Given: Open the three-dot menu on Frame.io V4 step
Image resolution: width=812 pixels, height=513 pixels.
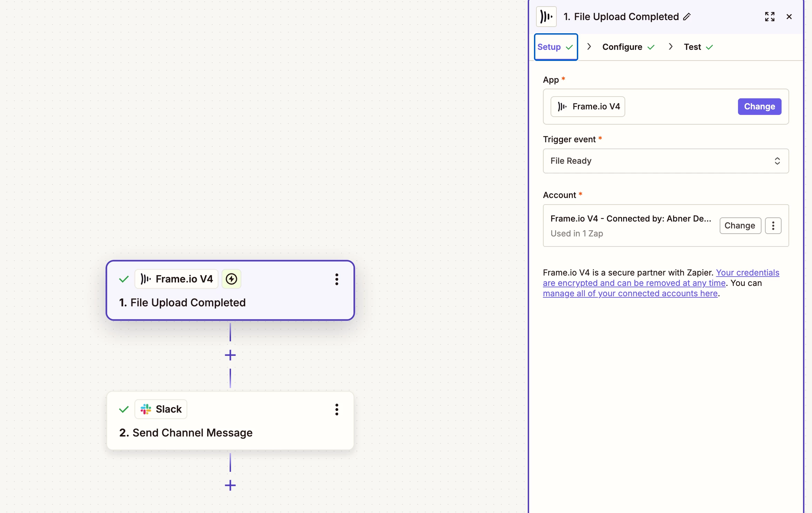Looking at the screenshot, I should (336, 279).
